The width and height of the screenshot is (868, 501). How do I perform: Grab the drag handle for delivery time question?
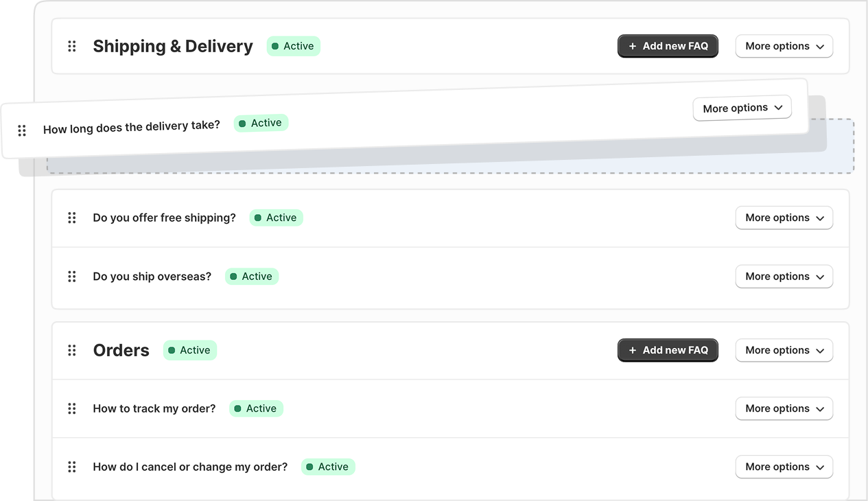pyautogui.click(x=22, y=130)
